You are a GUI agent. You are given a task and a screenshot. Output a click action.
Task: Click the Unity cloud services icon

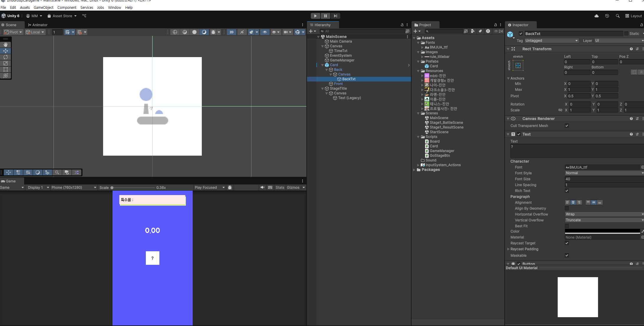(x=597, y=16)
